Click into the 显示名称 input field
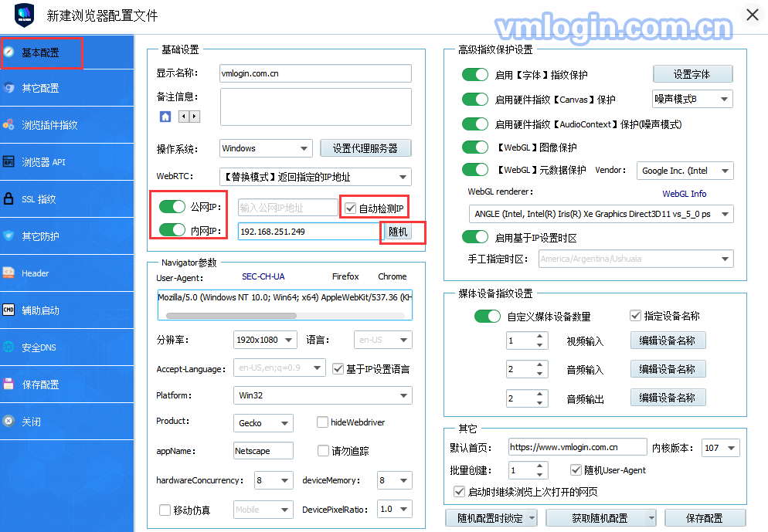 pyautogui.click(x=315, y=73)
